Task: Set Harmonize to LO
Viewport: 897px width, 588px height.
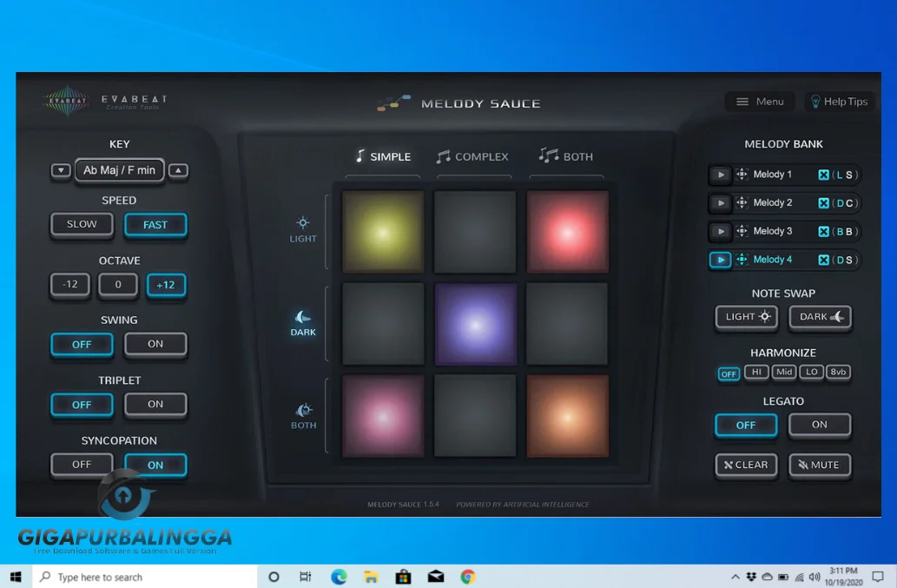Action: (x=811, y=372)
